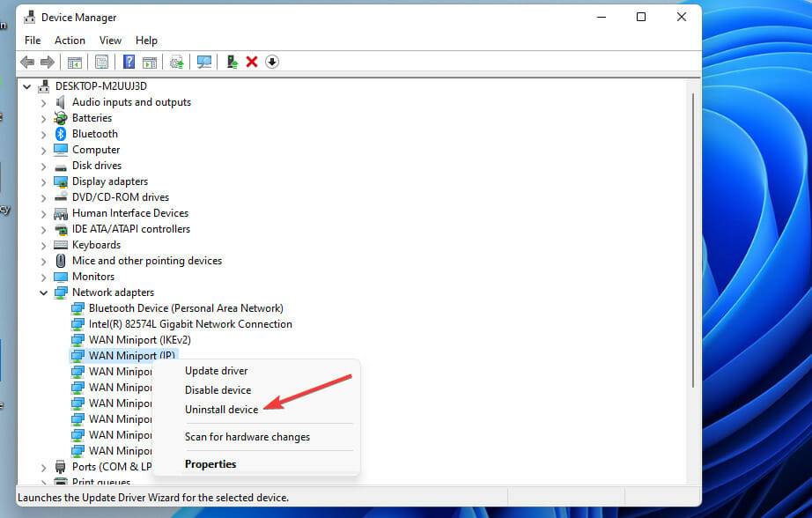The width and height of the screenshot is (812, 518).
Task: Open the File menu
Action: (33, 41)
